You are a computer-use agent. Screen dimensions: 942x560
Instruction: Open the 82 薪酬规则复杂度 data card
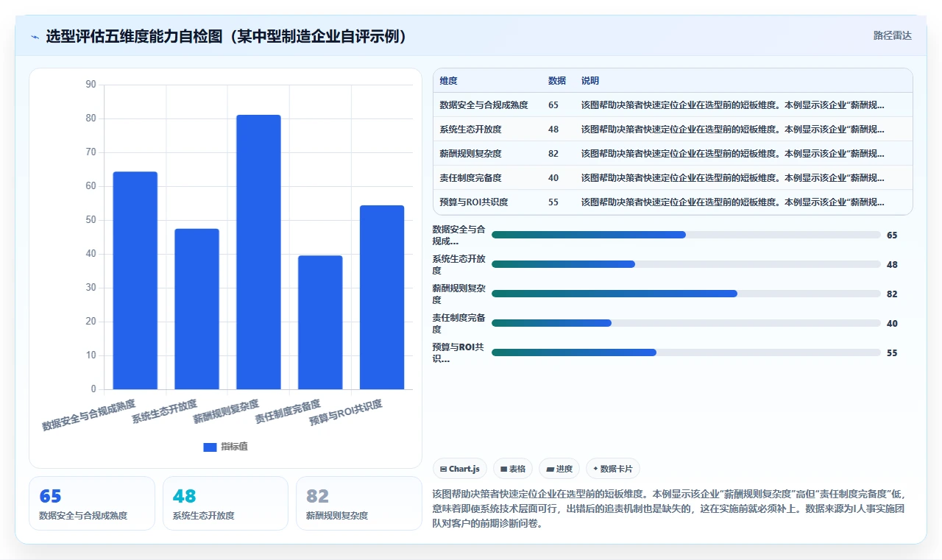pos(358,503)
